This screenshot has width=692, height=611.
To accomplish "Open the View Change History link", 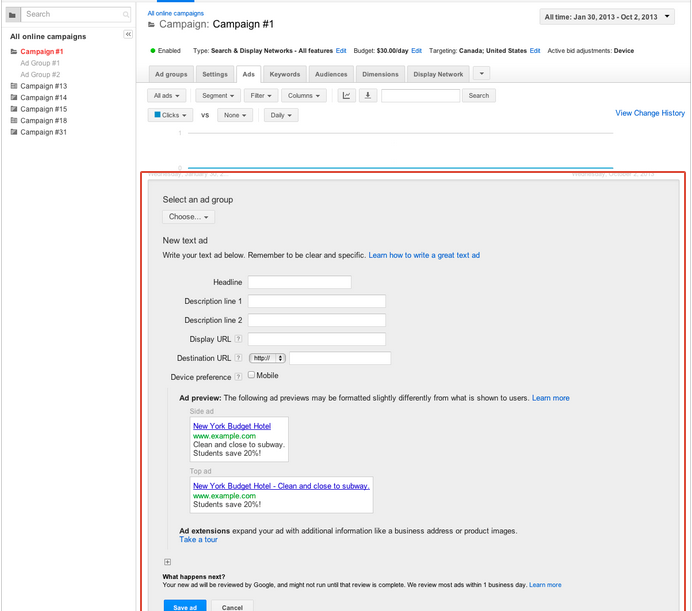I will tap(650, 114).
